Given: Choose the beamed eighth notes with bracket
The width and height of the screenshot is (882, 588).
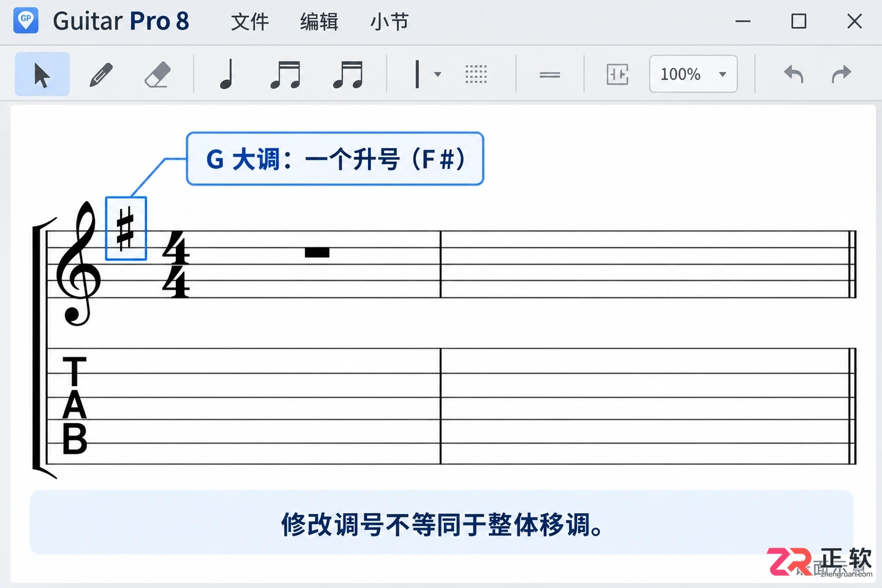Looking at the screenshot, I should (285, 75).
